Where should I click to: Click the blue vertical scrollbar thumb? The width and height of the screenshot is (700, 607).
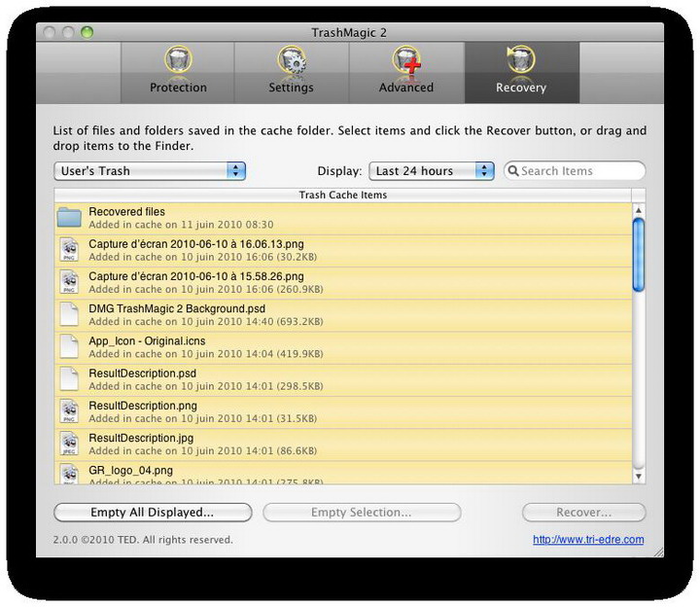point(638,253)
